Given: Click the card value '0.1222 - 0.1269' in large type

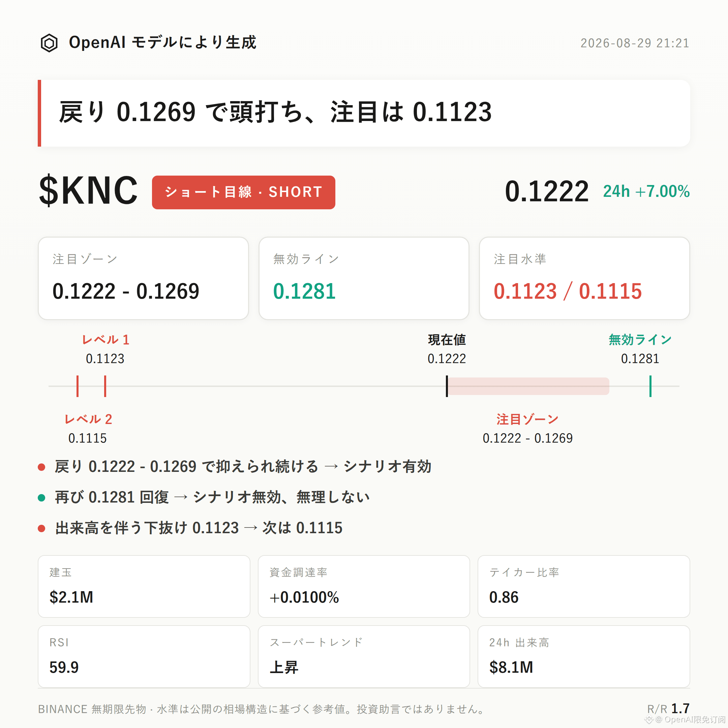Looking at the screenshot, I should click(x=126, y=291).
